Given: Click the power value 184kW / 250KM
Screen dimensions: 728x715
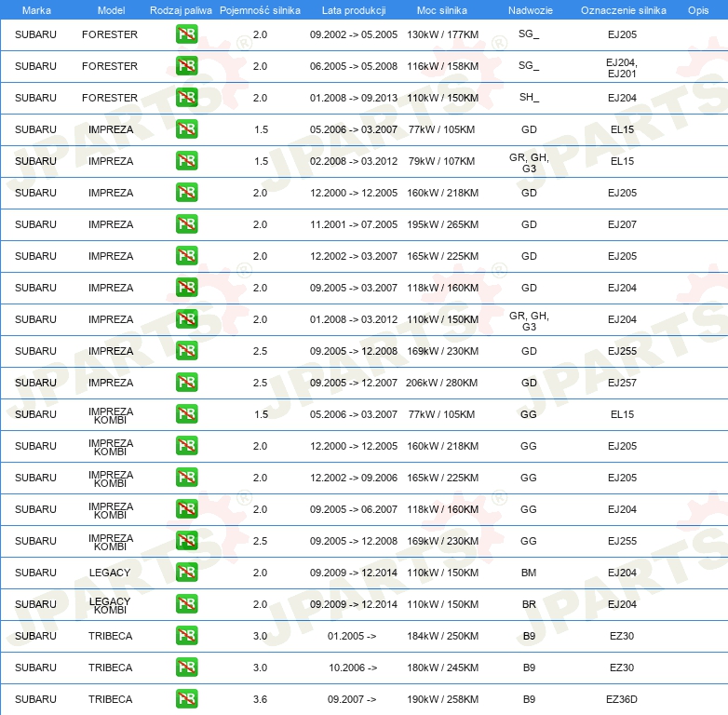Looking at the screenshot, I should (443, 636).
